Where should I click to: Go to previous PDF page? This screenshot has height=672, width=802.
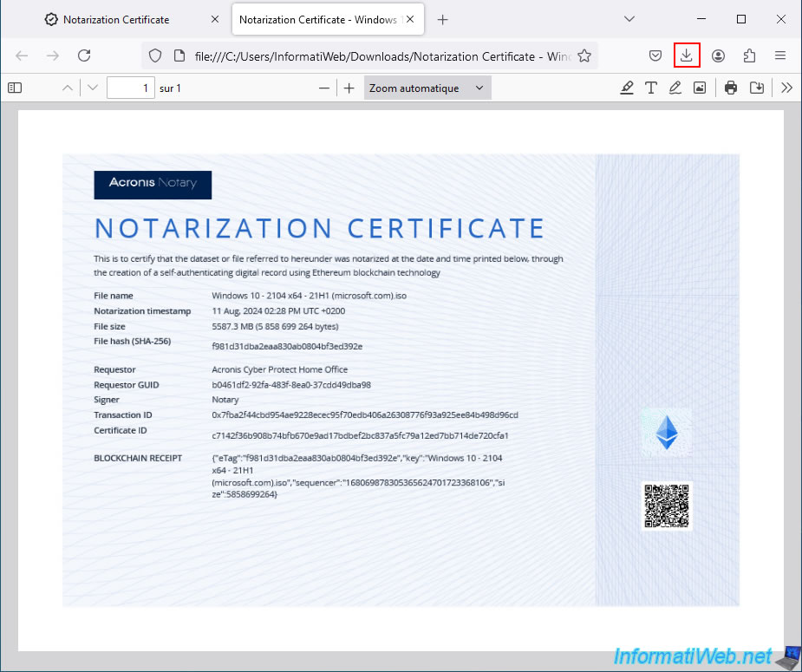[68, 88]
